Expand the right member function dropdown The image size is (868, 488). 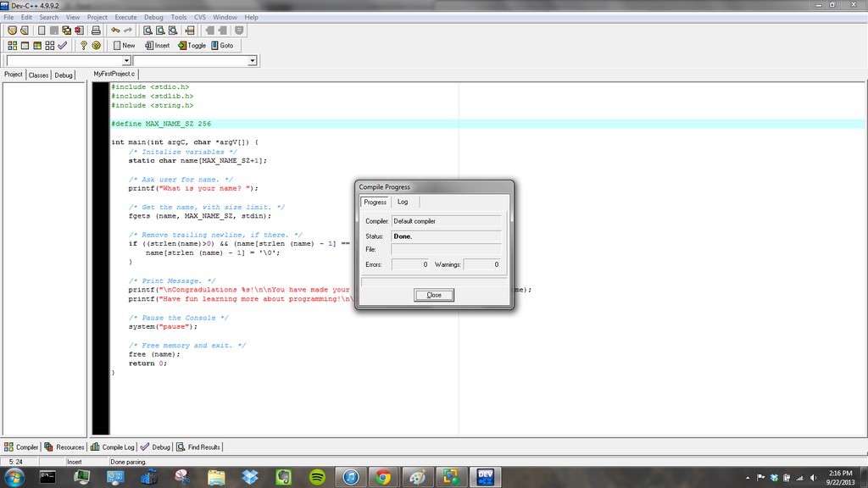251,60
